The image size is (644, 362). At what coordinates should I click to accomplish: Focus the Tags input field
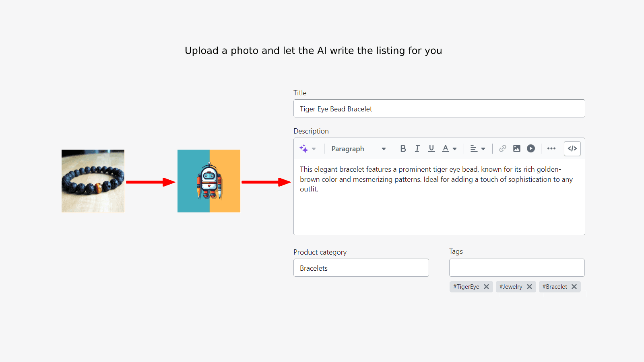(516, 268)
